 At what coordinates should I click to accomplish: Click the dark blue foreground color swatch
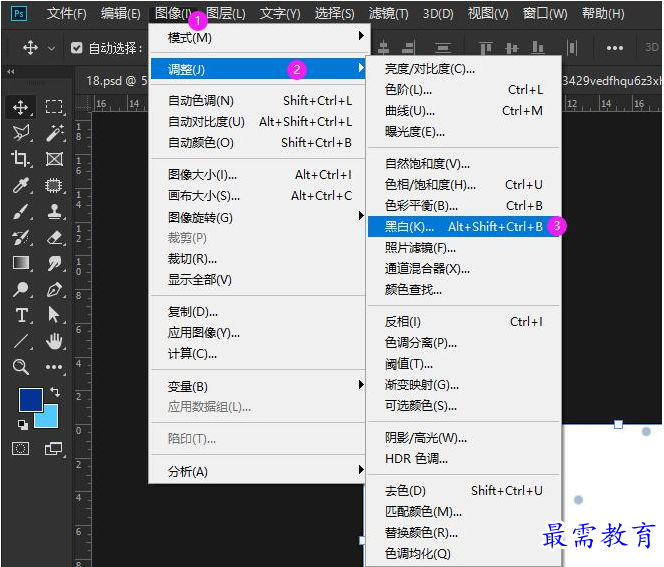pos(29,398)
